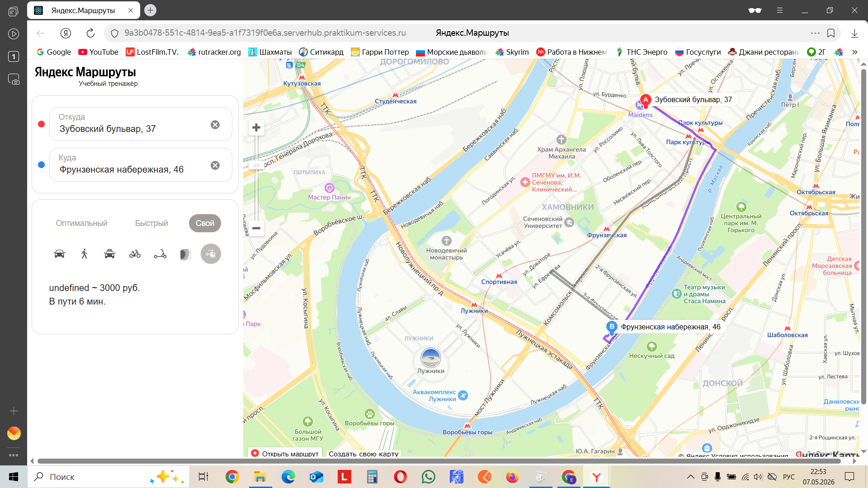This screenshot has width=868, height=488.
Task: Select the taxi transport mode icon
Action: tap(109, 254)
